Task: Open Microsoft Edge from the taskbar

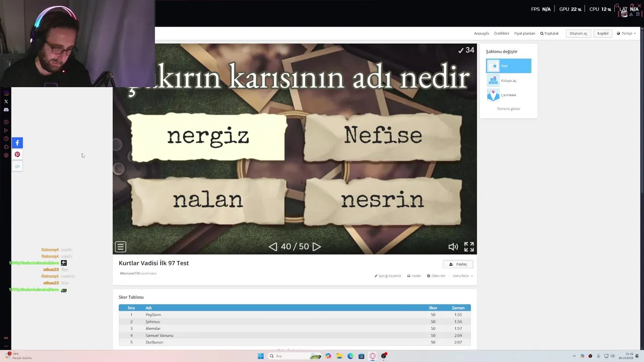Action: point(350,356)
